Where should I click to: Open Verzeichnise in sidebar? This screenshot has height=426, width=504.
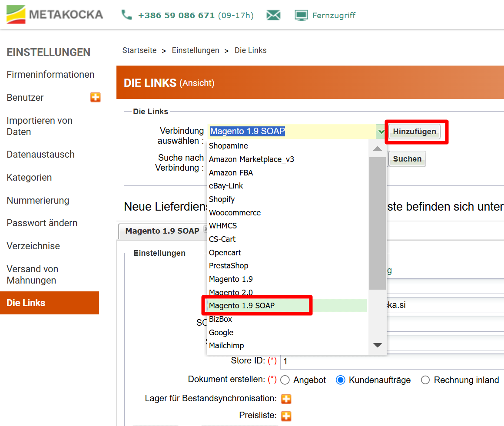coord(33,246)
